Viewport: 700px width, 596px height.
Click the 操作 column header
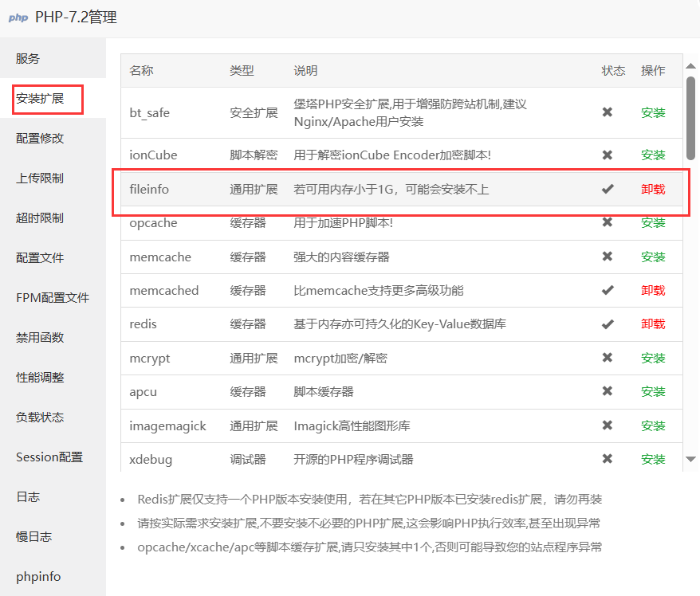click(x=653, y=70)
